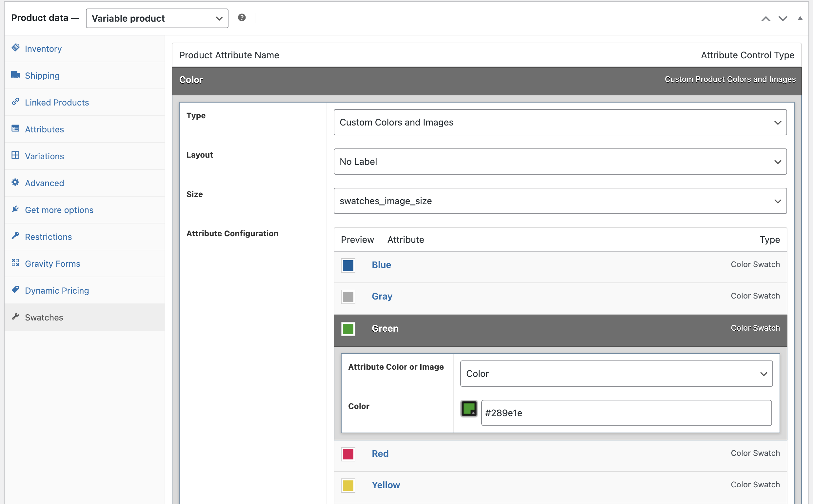Open the product type dropdown
This screenshot has height=504, width=813.
pyautogui.click(x=157, y=18)
